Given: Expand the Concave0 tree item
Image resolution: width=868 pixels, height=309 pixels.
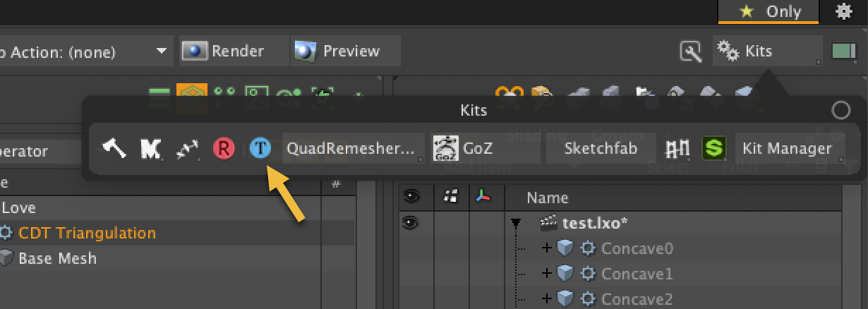Looking at the screenshot, I should [545, 248].
